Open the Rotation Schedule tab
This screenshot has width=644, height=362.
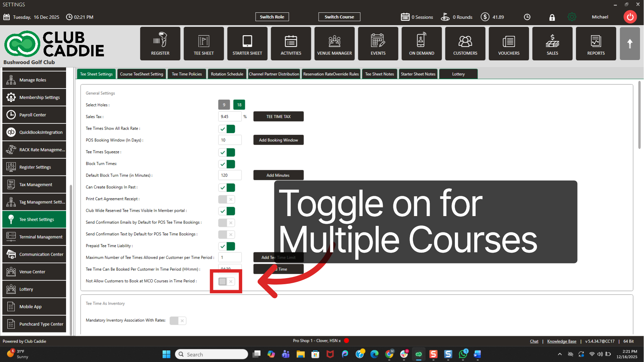[227, 74]
